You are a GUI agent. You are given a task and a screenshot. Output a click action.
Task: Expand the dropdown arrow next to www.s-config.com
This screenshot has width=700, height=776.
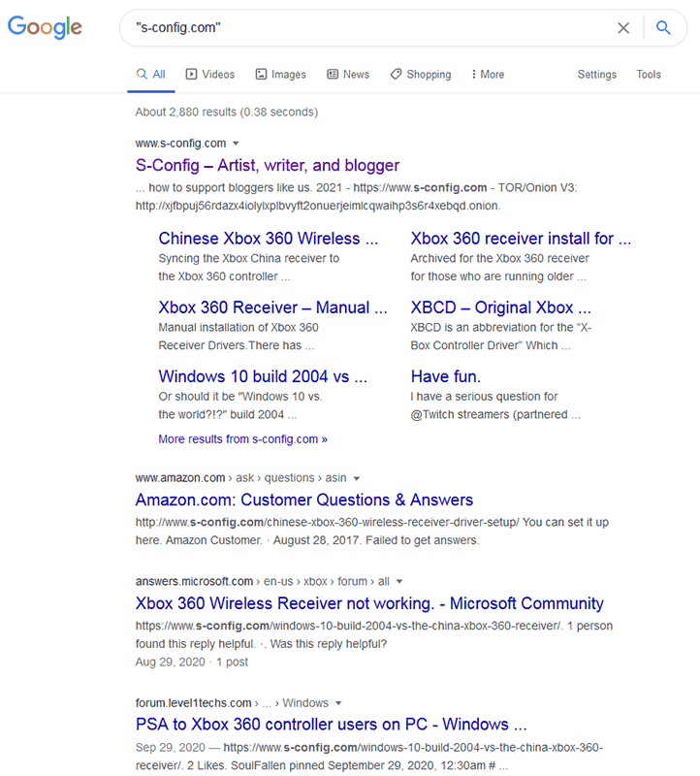pyautogui.click(x=236, y=144)
